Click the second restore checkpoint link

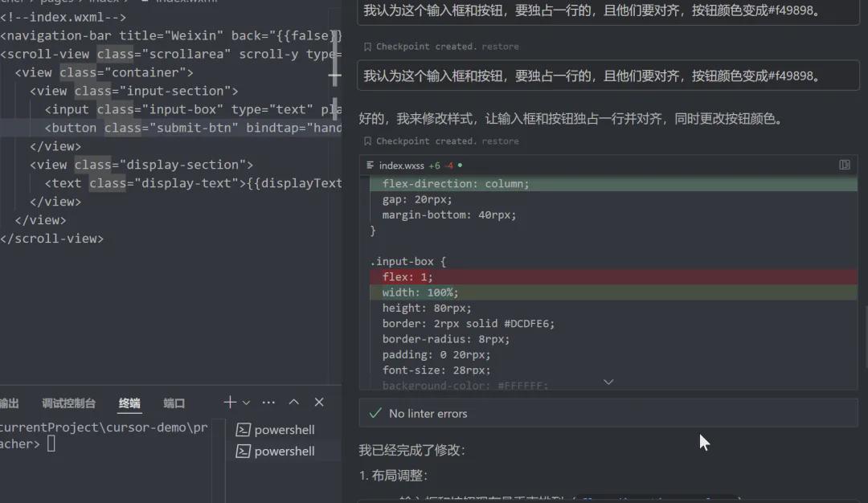501,141
